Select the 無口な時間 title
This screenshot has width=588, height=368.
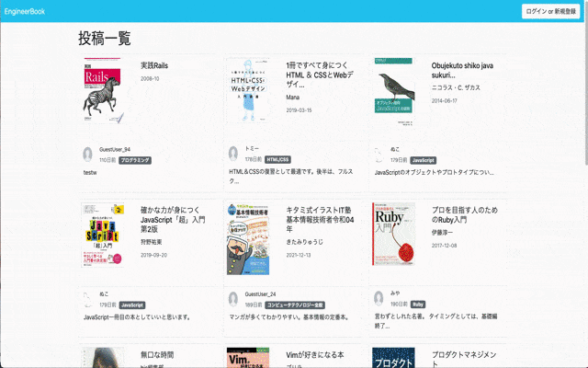[157, 355]
